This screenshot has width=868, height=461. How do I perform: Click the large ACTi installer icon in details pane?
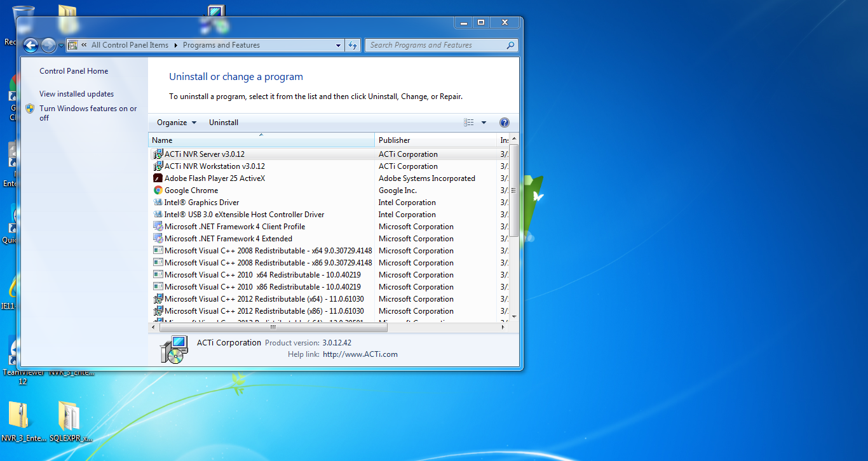point(173,349)
